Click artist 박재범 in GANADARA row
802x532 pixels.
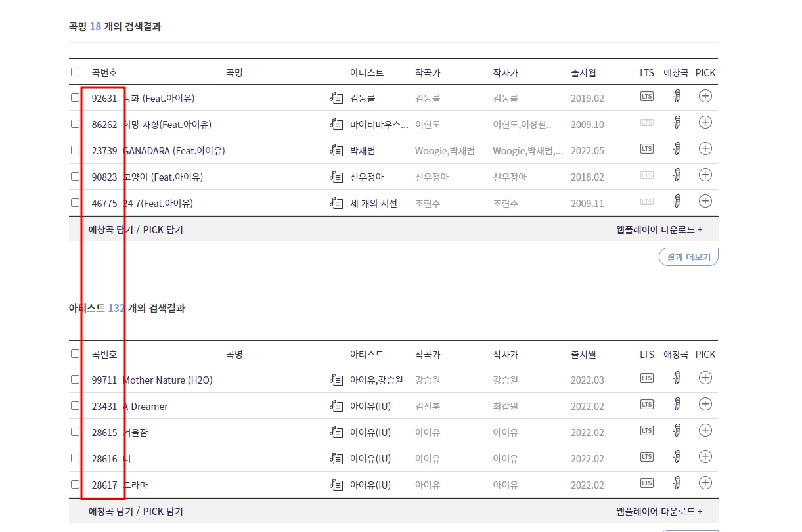coord(363,151)
